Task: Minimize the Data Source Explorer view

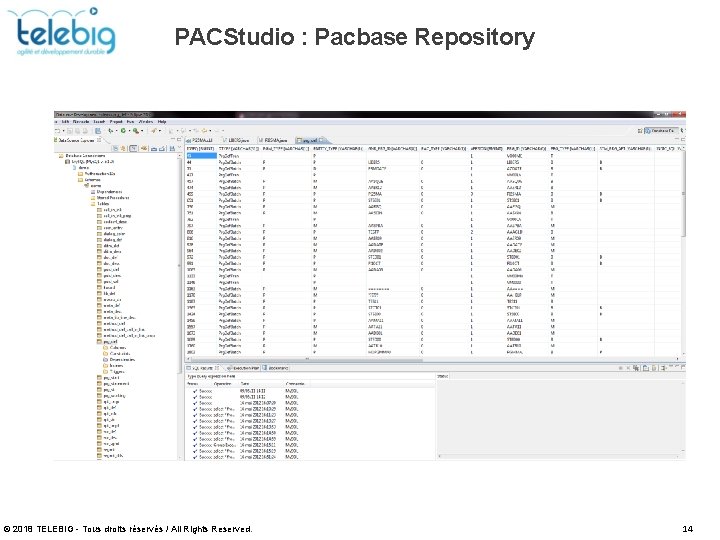Action: click(x=173, y=140)
